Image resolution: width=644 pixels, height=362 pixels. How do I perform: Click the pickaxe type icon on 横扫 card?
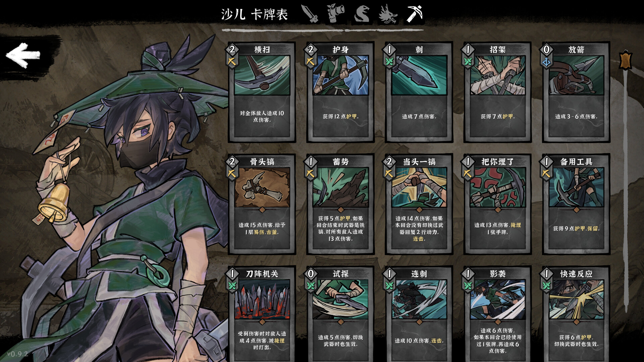click(x=232, y=62)
